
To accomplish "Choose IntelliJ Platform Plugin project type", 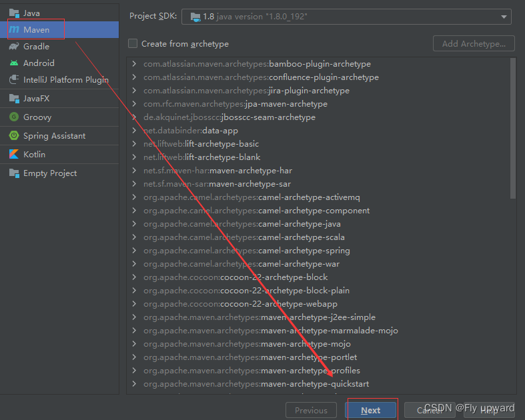I will [x=59, y=79].
